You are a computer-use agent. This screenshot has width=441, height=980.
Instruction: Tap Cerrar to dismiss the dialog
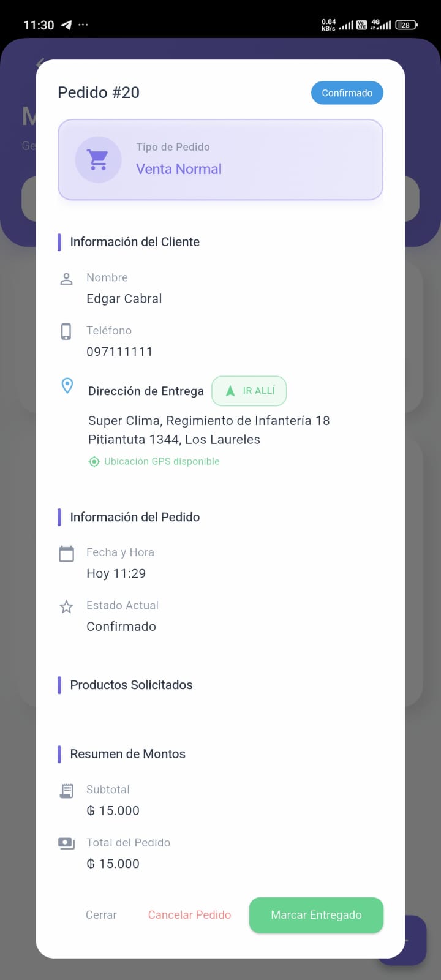pos(101,915)
